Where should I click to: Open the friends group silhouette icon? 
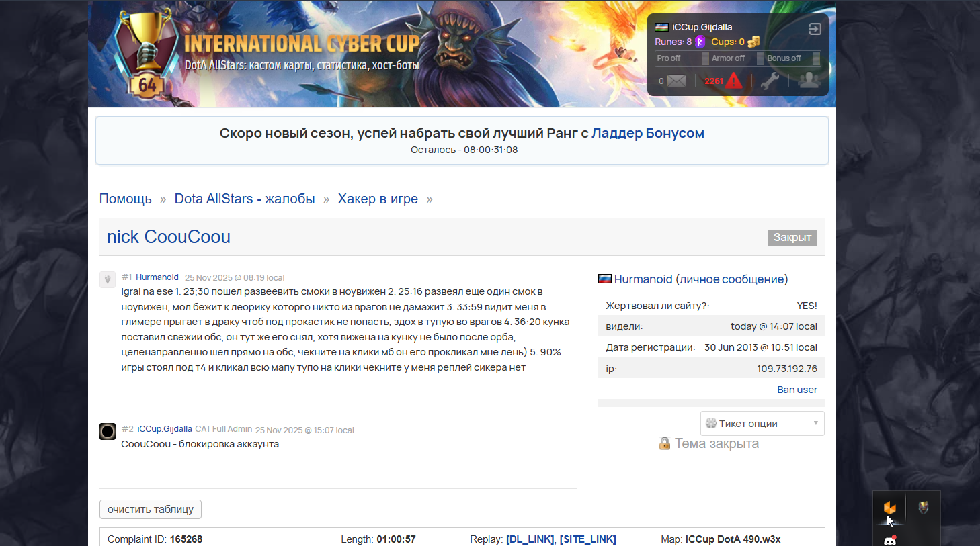(809, 81)
